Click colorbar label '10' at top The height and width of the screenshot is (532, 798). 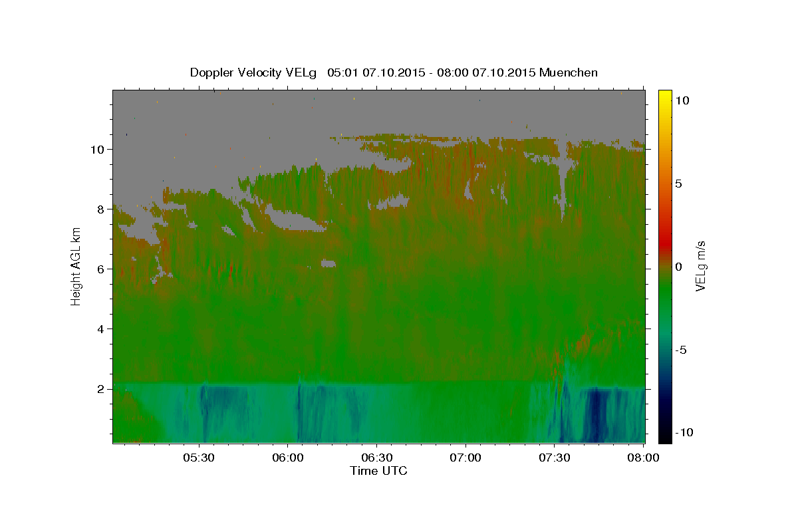coord(681,100)
